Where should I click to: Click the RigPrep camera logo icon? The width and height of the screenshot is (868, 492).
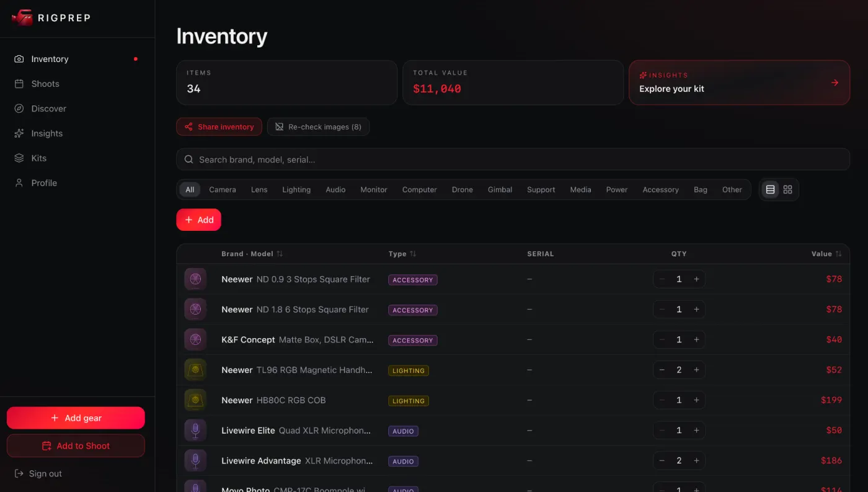(22, 17)
